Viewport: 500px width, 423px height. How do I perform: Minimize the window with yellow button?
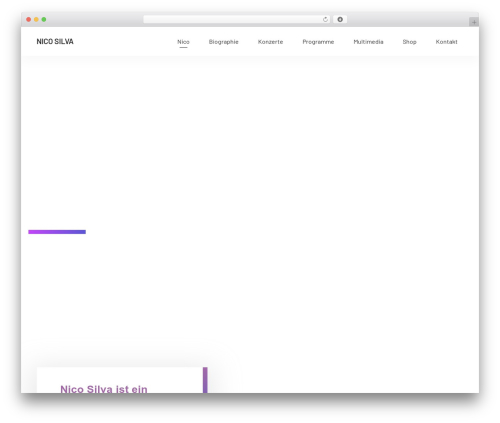click(x=36, y=20)
